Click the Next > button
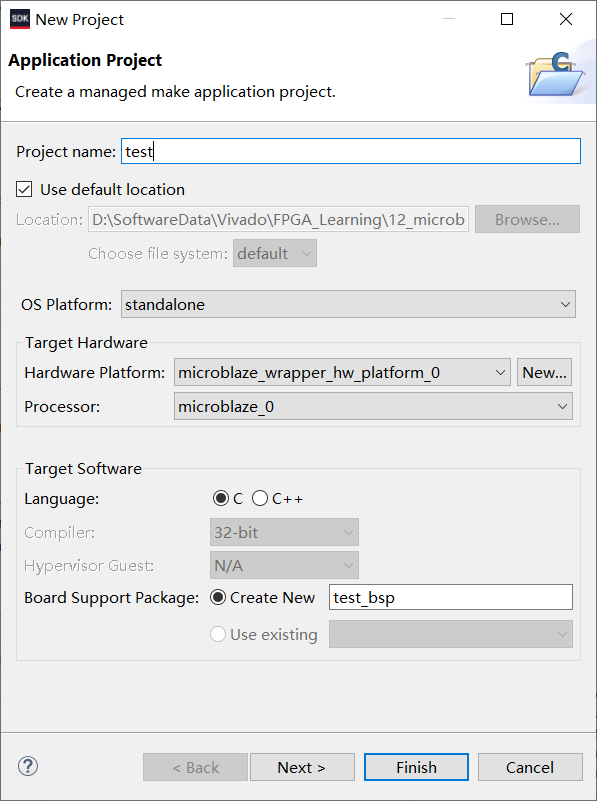This screenshot has height=801, width=597. (x=302, y=767)
